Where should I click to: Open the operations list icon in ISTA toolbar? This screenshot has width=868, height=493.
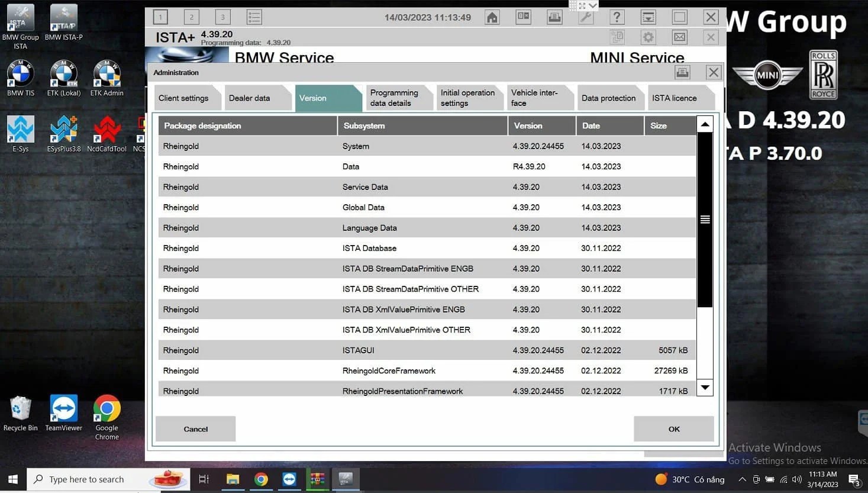(254, 17)
